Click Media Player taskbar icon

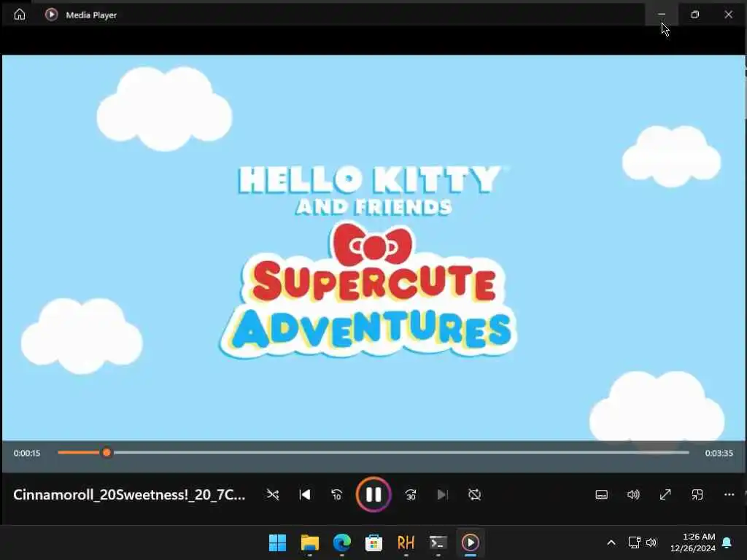point(471,542)
